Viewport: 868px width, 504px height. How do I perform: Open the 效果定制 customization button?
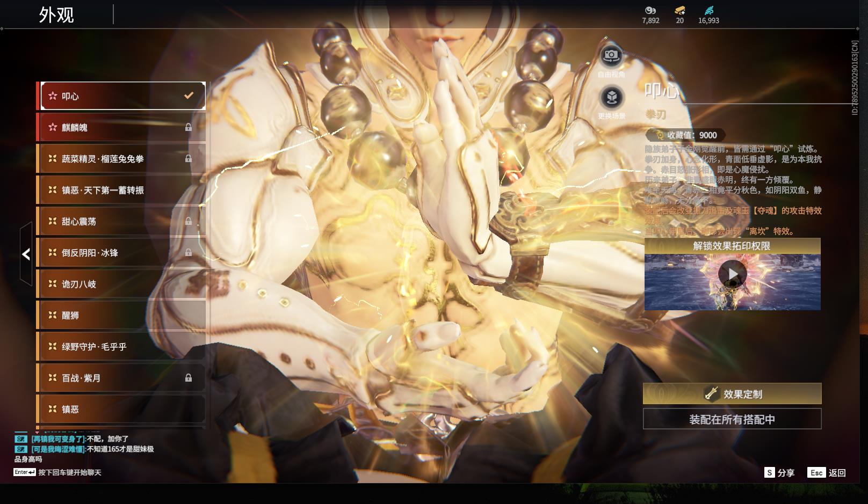[x=732, y=394]
